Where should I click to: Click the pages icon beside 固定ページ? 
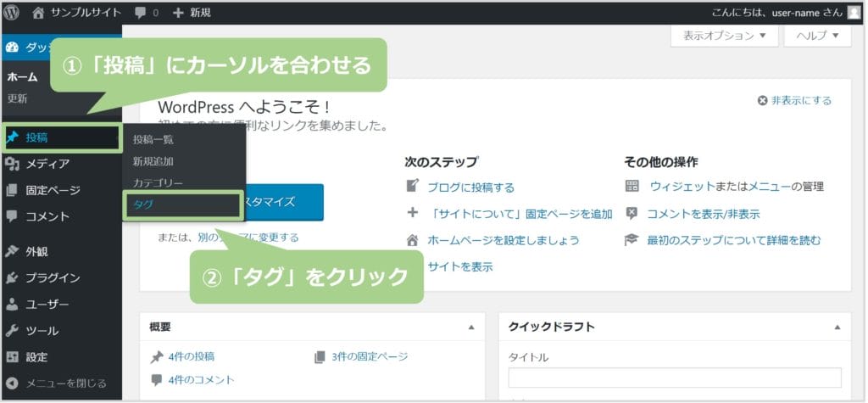click(12, 191)
